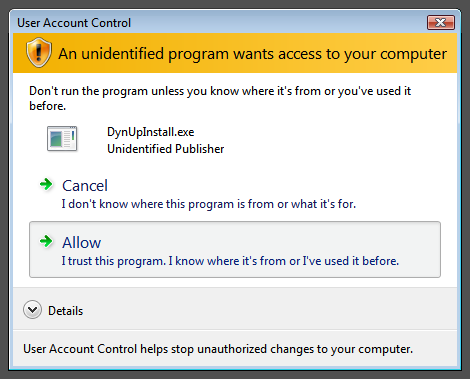Click the Details label

[x=66, y=311]
